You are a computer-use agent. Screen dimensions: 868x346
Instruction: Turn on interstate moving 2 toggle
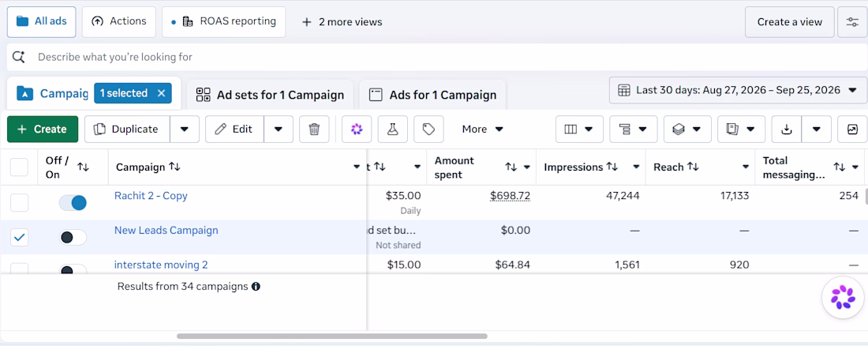pyautogui.click(x=73, y=269)
